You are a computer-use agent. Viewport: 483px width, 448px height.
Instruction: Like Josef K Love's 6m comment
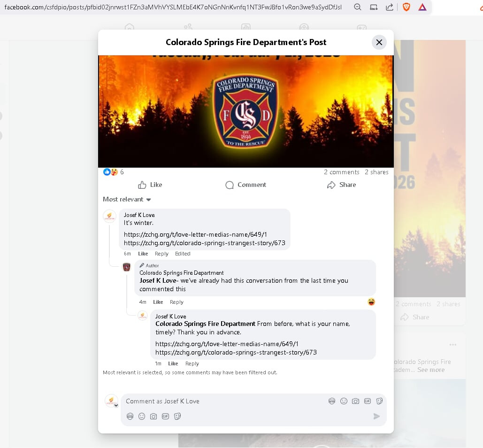(143, 254)
